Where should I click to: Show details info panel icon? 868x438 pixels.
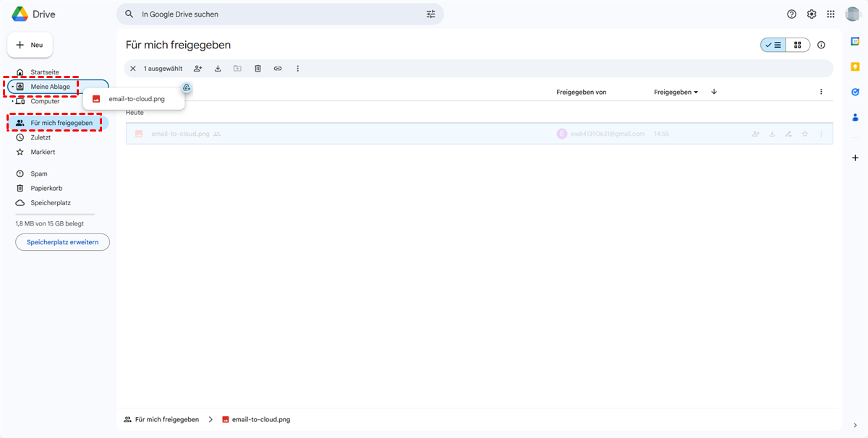point(821,45)
